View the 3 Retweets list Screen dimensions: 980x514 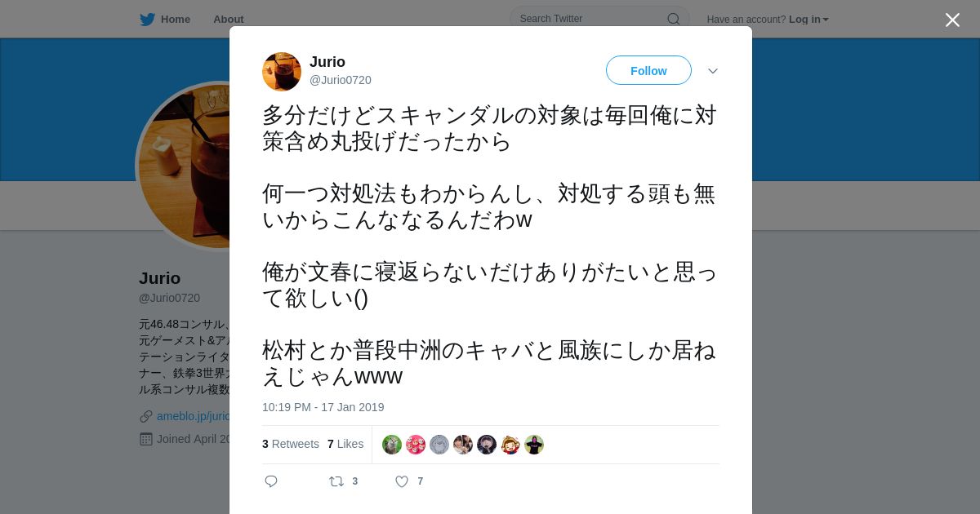(x=291, y=444)
